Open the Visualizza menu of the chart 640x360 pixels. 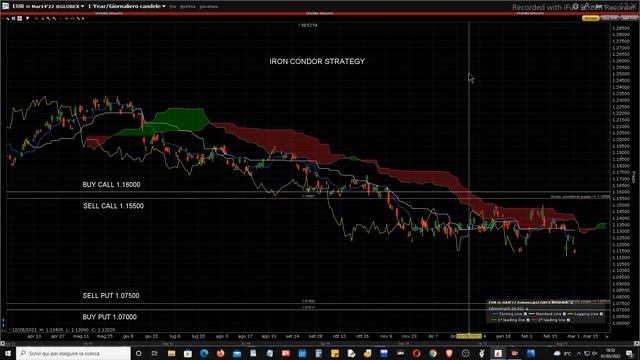pos(209,7)
